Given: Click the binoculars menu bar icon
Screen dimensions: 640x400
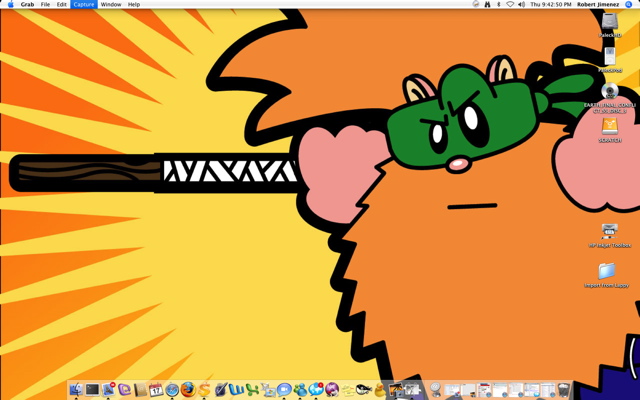Looking at the screenshot, I should pyautogui.click(x=487, y=4).
